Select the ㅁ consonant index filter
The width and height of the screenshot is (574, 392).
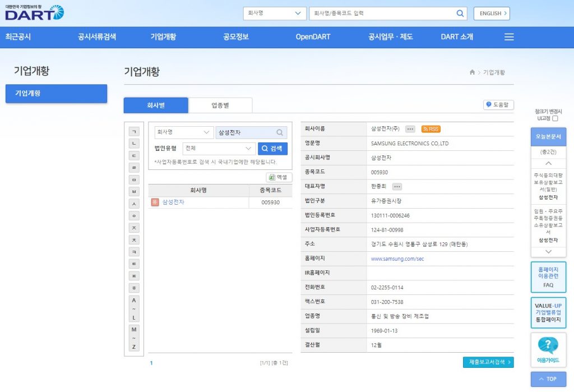pos(134,179)
